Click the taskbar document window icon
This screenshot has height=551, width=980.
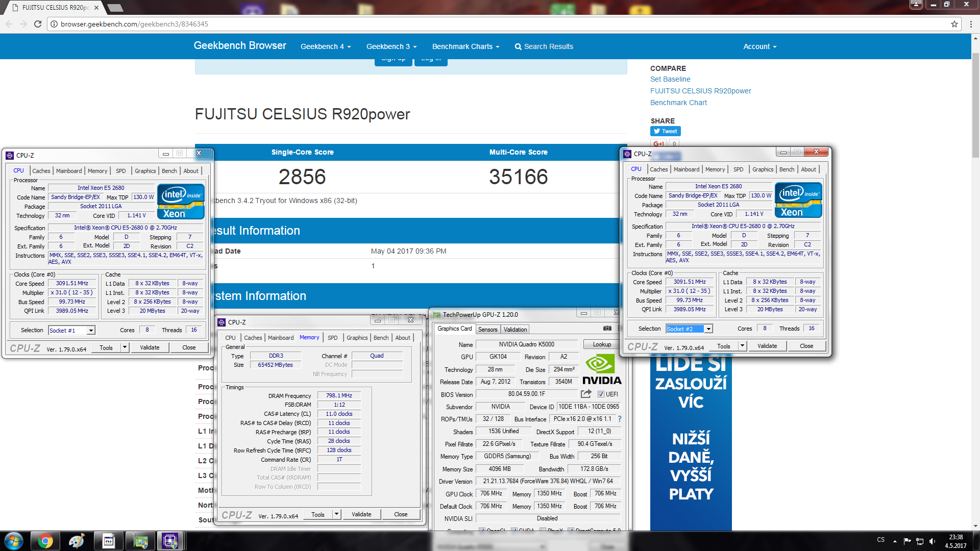[109, 541]
